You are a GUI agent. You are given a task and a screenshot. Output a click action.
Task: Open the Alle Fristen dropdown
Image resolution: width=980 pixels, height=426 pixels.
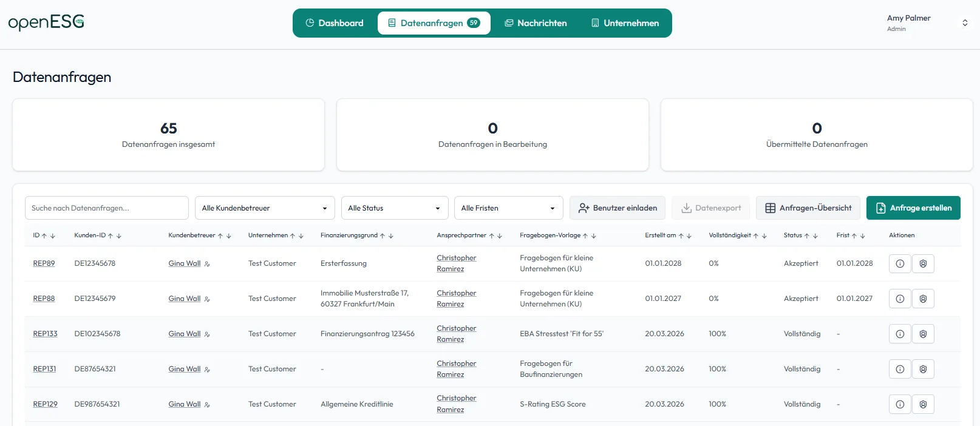coord(508,208)
